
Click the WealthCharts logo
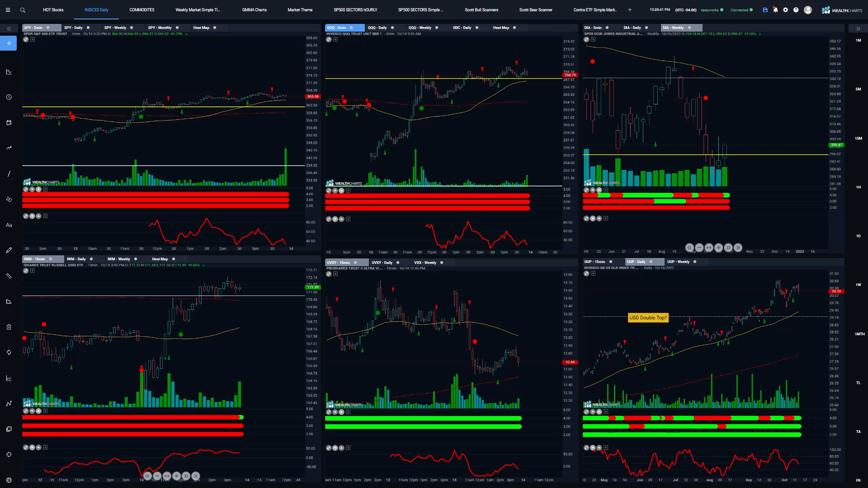pyautogui.click(x=842, y=10)
